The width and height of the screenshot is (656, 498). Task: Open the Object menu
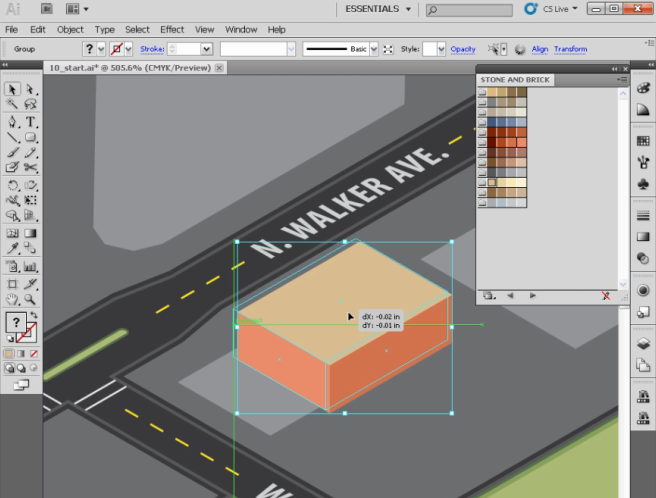pos(70,30)
